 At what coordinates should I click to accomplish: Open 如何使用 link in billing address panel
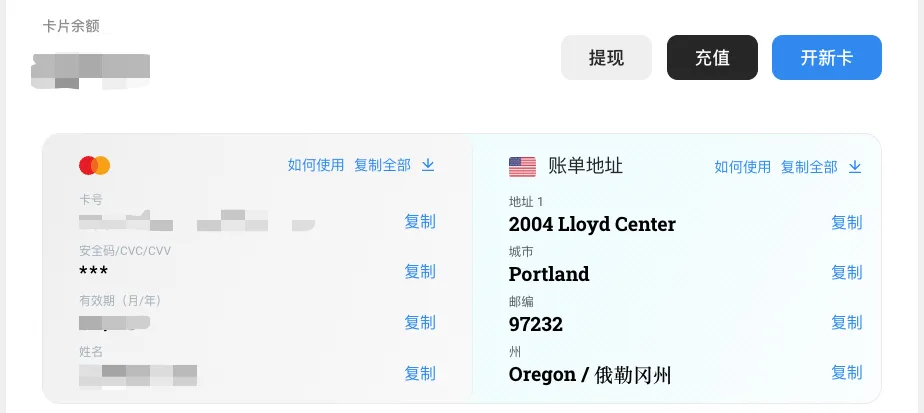742,167
